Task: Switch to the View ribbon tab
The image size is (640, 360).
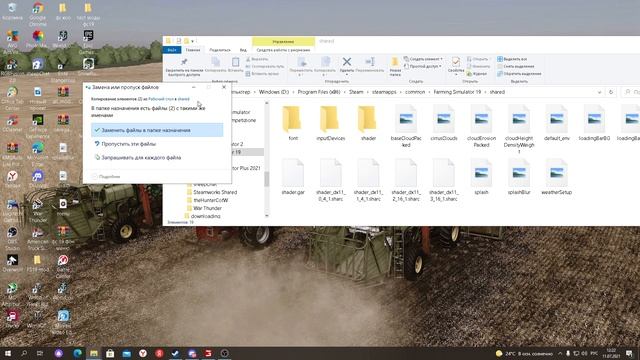Action: point(243,50)
